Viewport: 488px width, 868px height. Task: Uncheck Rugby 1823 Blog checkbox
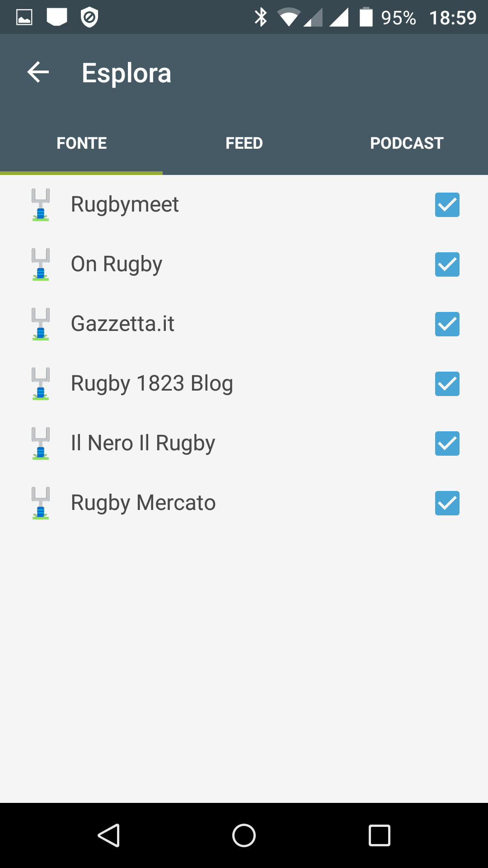tap(447, 384)
